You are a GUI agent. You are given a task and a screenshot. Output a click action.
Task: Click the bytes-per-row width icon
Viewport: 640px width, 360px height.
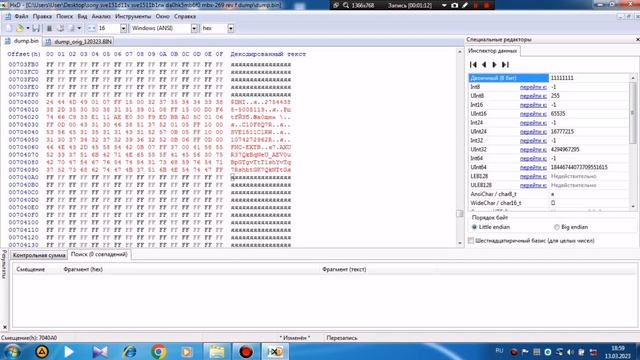point(91,28)
